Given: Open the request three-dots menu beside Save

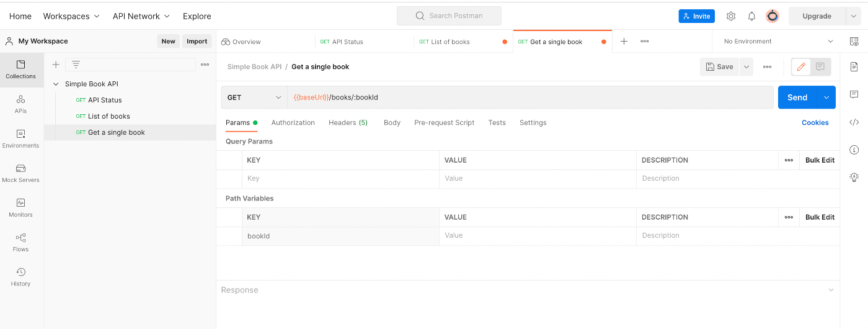Looking at the screenshot, I should pyautogui.click(x=768, y=66).
